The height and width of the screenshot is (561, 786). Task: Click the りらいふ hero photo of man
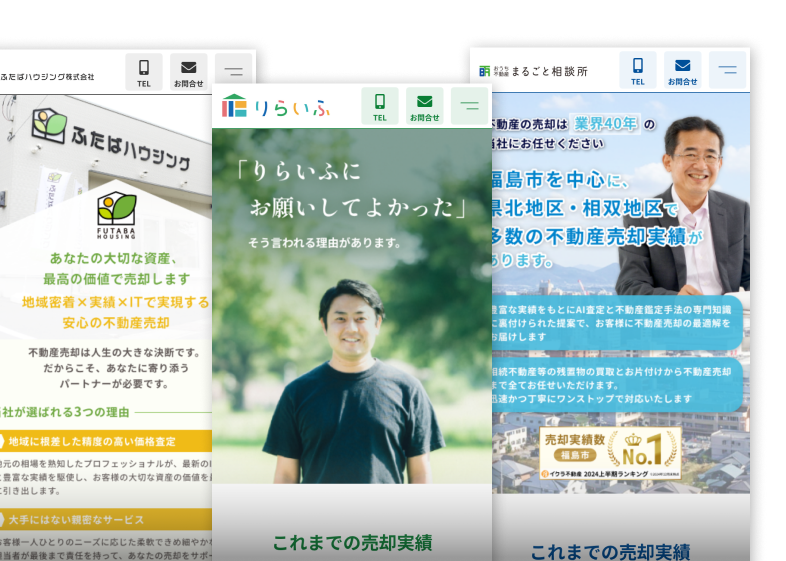pyautogui.click(x=352, y=380)
